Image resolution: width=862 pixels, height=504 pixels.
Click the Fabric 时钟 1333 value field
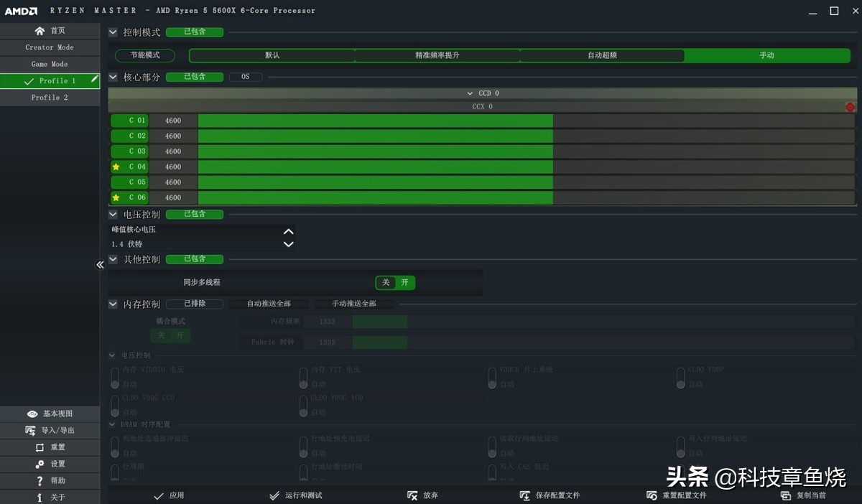tap(328, 342)
